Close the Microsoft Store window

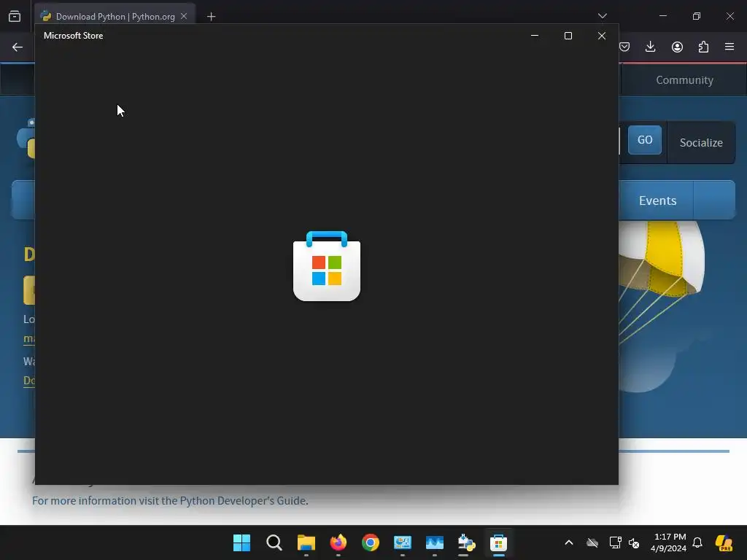[x=602, y=36]
